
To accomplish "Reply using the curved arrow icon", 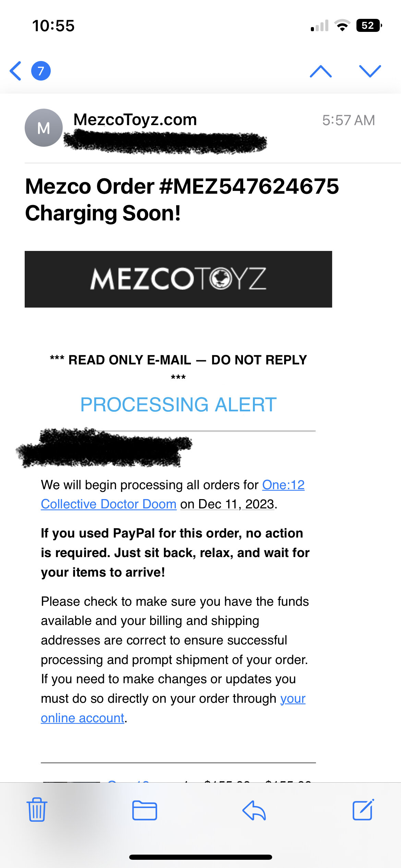I will [x=254, y=810].
